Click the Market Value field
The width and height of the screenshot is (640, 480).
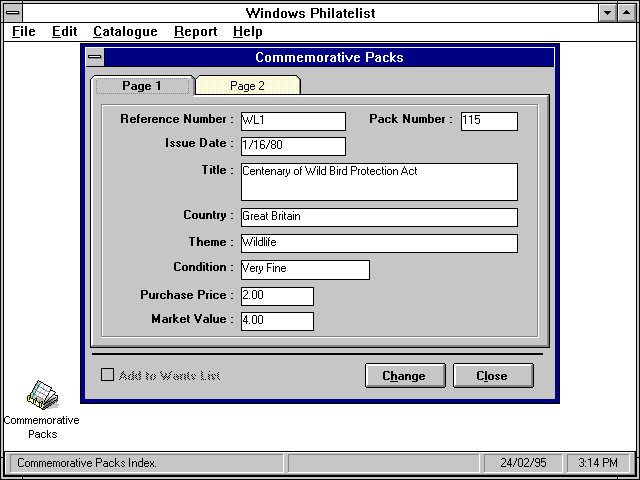[x=277, y=321]
